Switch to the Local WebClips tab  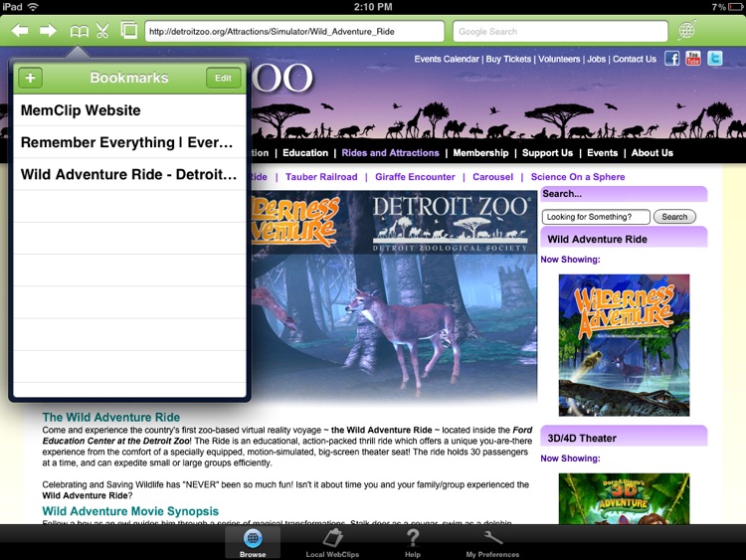(332, 543)
